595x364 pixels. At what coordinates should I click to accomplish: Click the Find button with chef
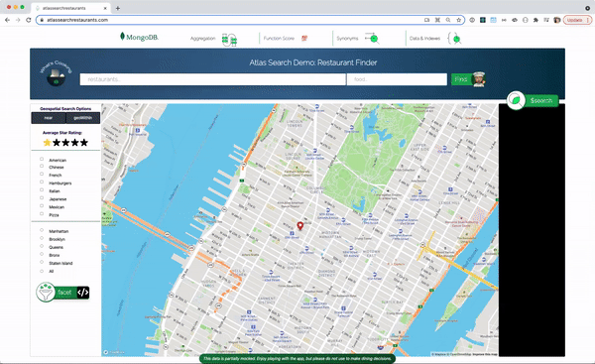coord(468,79)
